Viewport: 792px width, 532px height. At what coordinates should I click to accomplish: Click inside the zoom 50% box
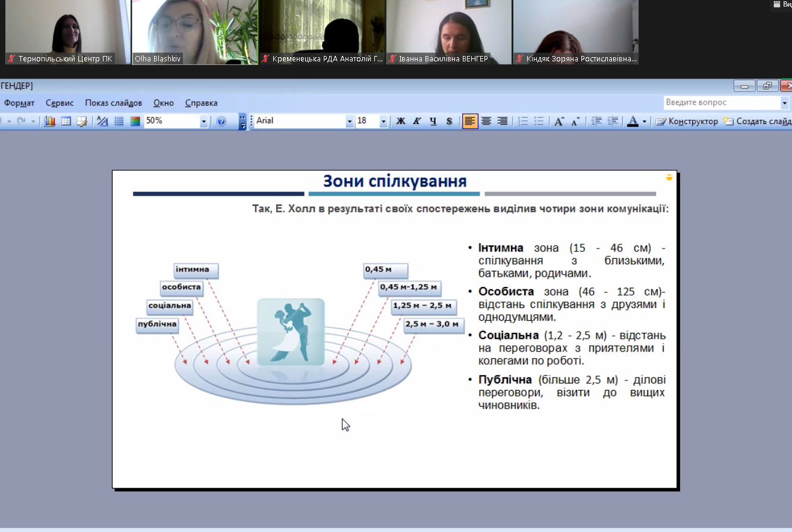[x=172, y=121]
